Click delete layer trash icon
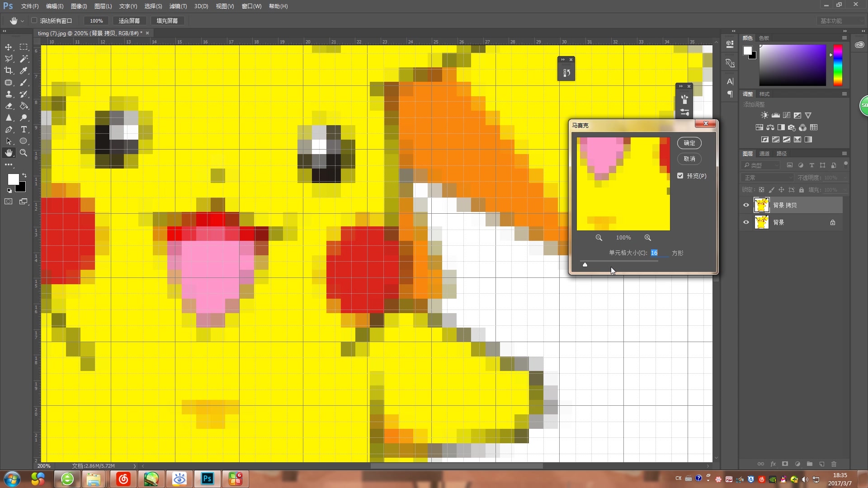868x488 pixels. click(x=834, y=464)
